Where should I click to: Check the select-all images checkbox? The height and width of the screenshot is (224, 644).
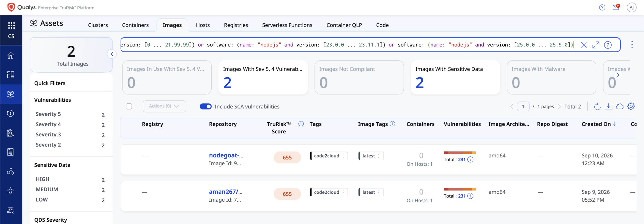tap(129, 106)
